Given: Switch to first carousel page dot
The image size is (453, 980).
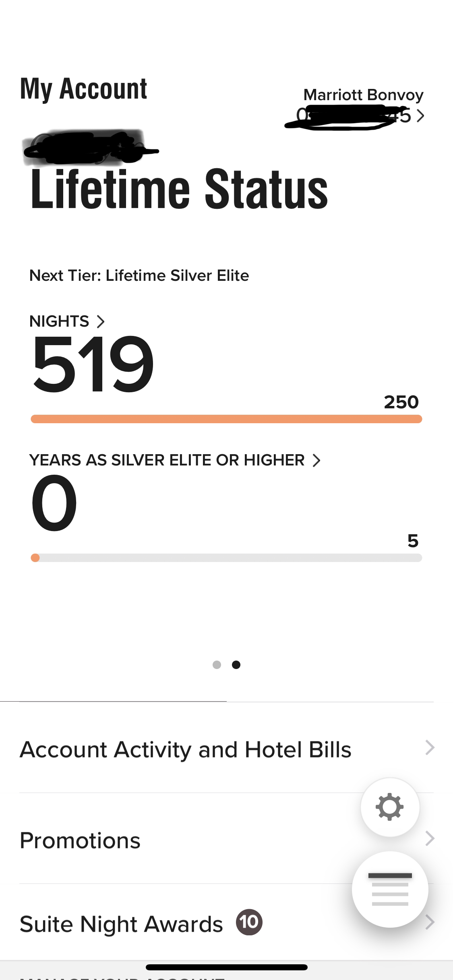Looking at the screenshot, I should point(217,665).
